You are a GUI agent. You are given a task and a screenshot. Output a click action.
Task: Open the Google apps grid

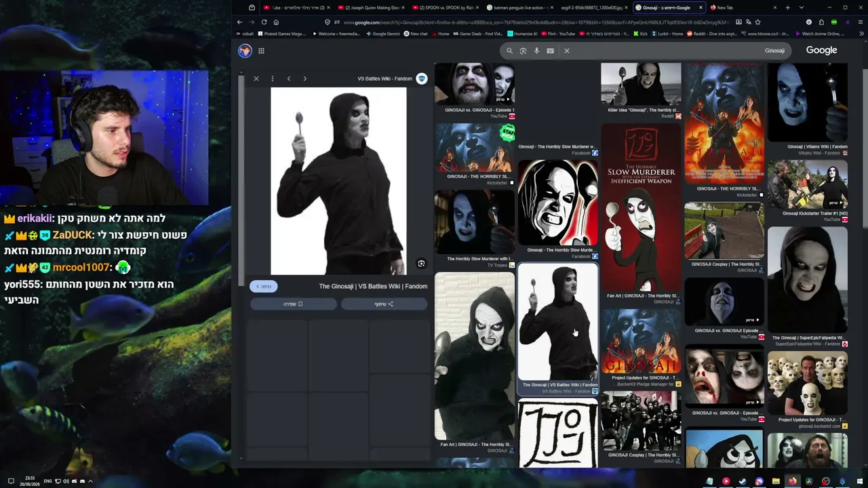point(261,50)
